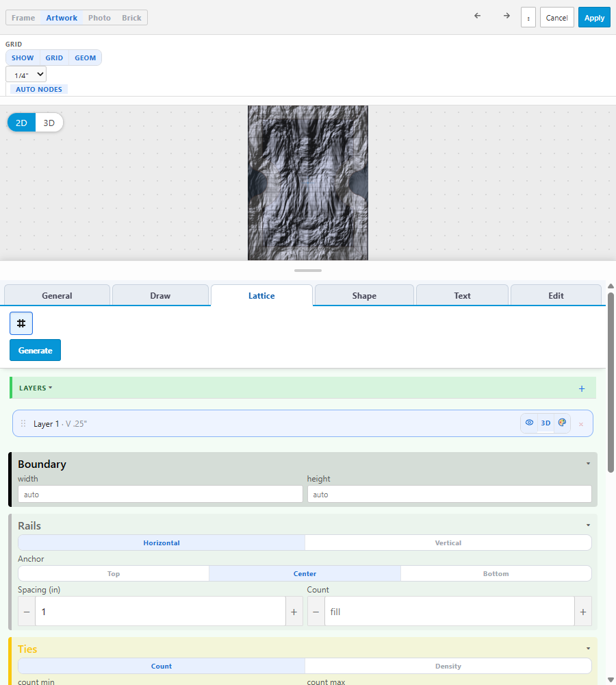
Task: Click the Boundary width input field
Action: (160, 494)
